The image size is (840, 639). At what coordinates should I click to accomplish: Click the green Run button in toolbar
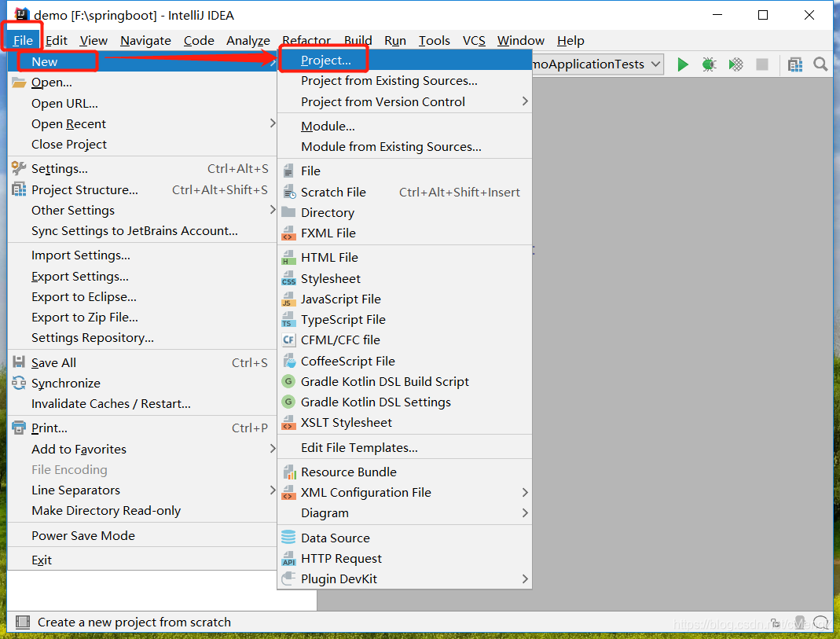point(683,64)
